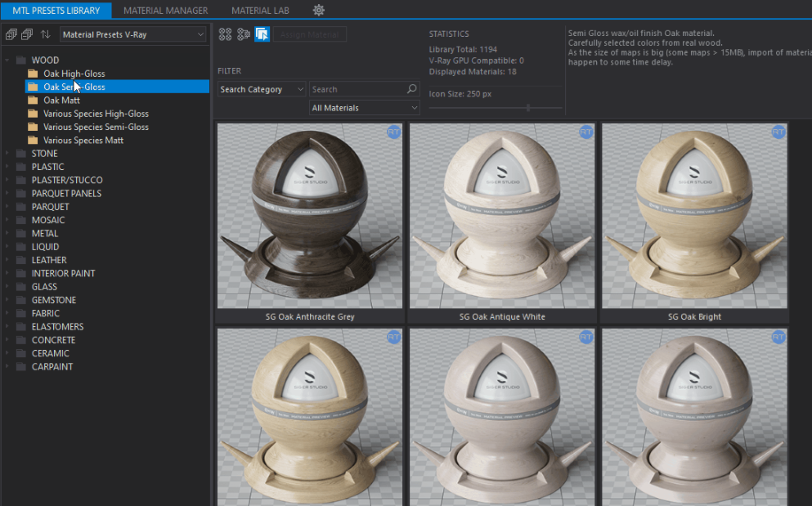Collapse the WOOD category arrow
812x506 pixels.
tap(7, 60)
